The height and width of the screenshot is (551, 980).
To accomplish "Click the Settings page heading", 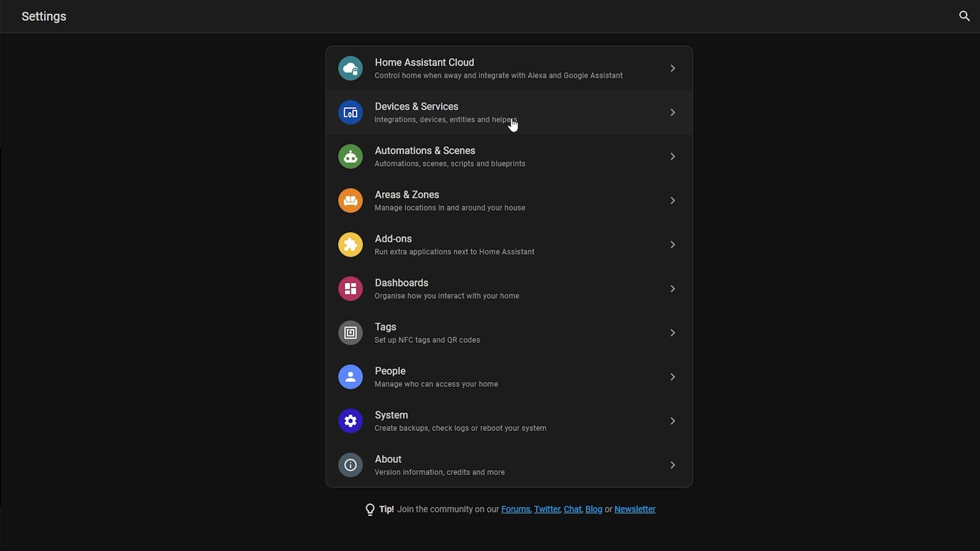I will 44,17.
